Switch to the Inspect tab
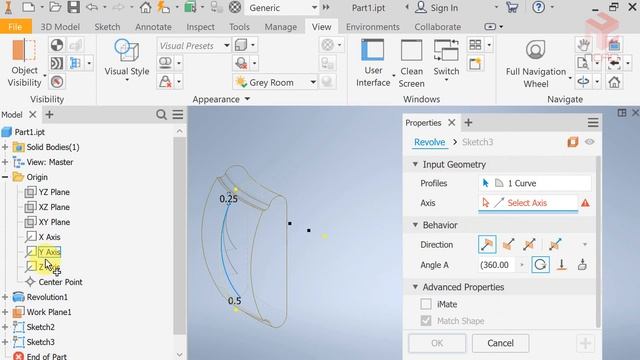This screenshot has width=640, height=360. click(x=200, y=27)
